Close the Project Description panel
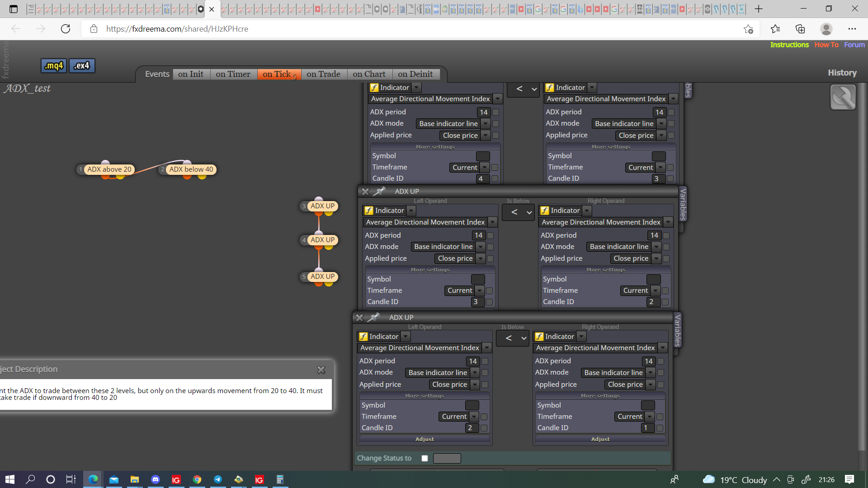The width and height of the screenshot is (868, 488). pos(321,370)
